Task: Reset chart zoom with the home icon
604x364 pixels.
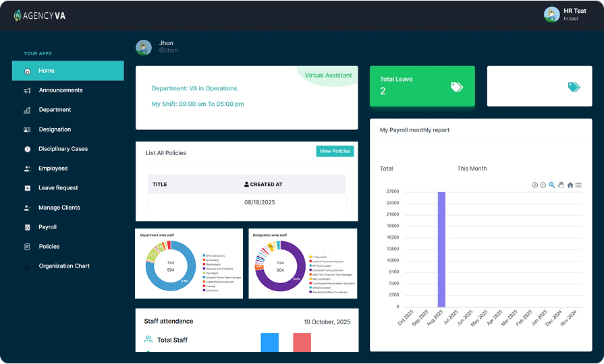Action: (570, 185)
